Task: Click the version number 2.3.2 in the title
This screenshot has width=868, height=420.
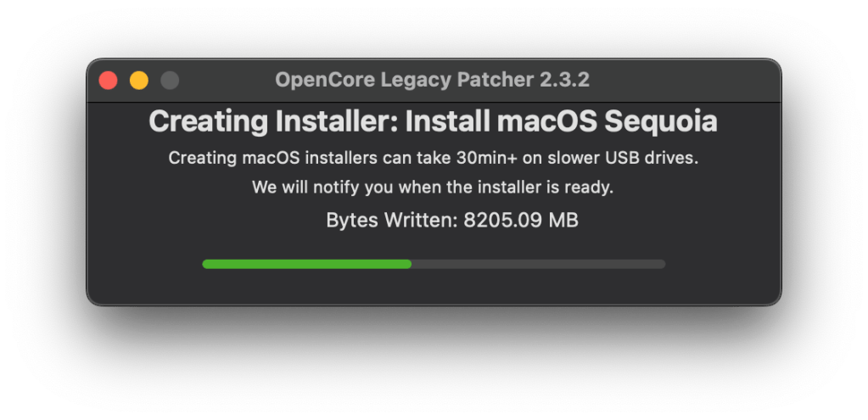Action: (x=564, y=81)
